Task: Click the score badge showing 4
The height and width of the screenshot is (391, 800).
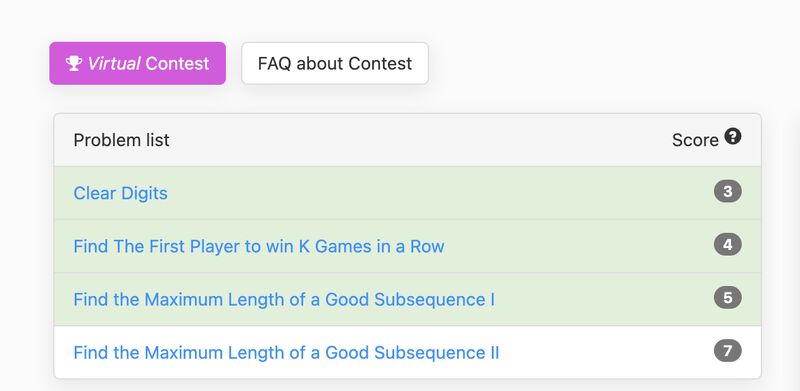Action: pyautogui.click(x=728, y=245)
